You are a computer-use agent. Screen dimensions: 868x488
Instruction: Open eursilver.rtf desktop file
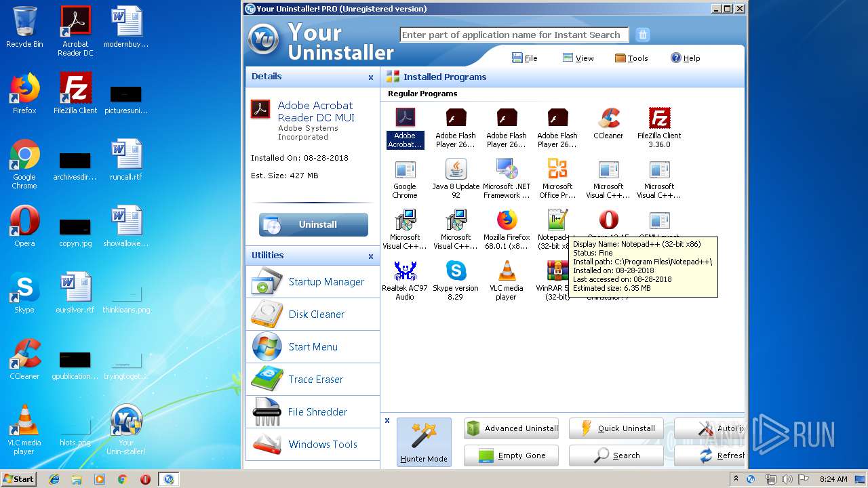pyautogui.click(x=75, y=293)
